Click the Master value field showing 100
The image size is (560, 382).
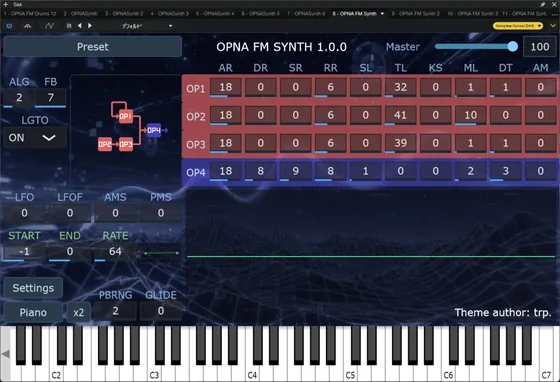pyautogui.click(x=540, y=47)
